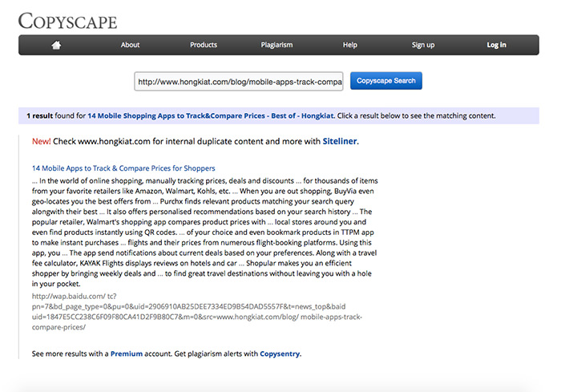Open the Premium account link

coord(127,354)
